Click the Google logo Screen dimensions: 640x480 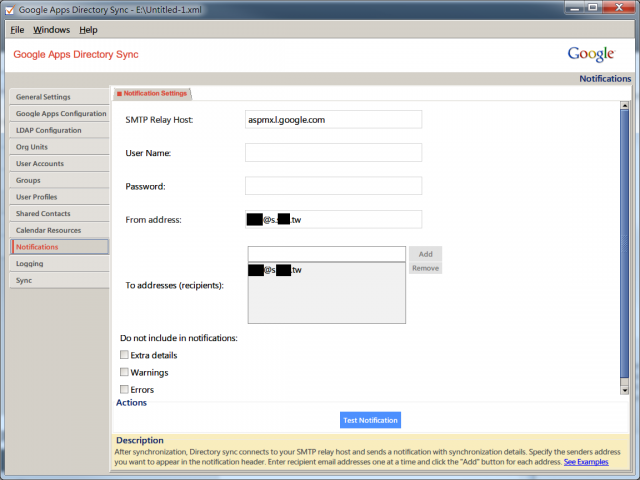coord(591,54)
